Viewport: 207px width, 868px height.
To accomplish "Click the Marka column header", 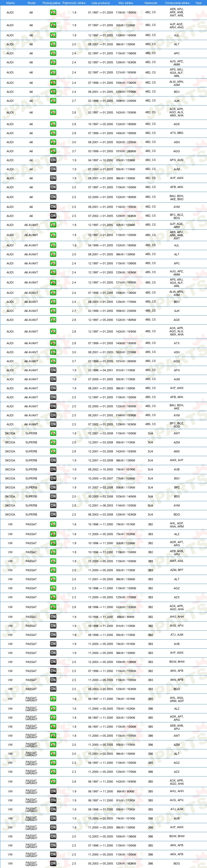I will tap(10, 3).
